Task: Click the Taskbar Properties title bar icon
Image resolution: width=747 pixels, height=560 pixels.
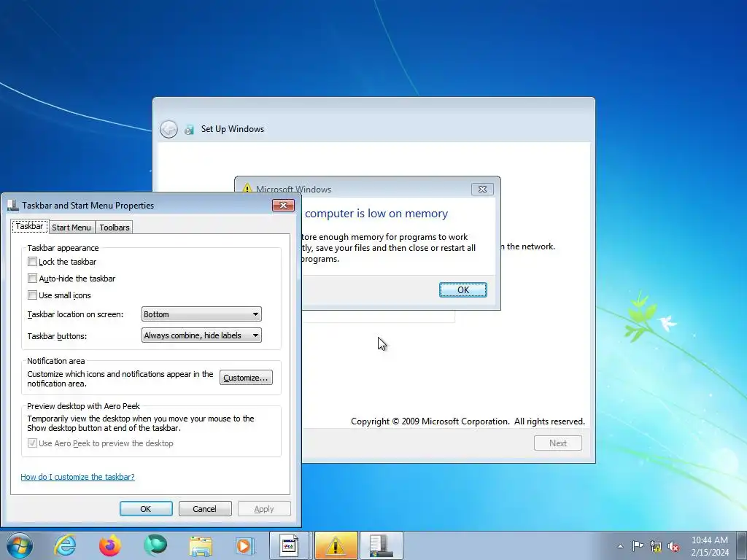Action: (x=13, y=205)
